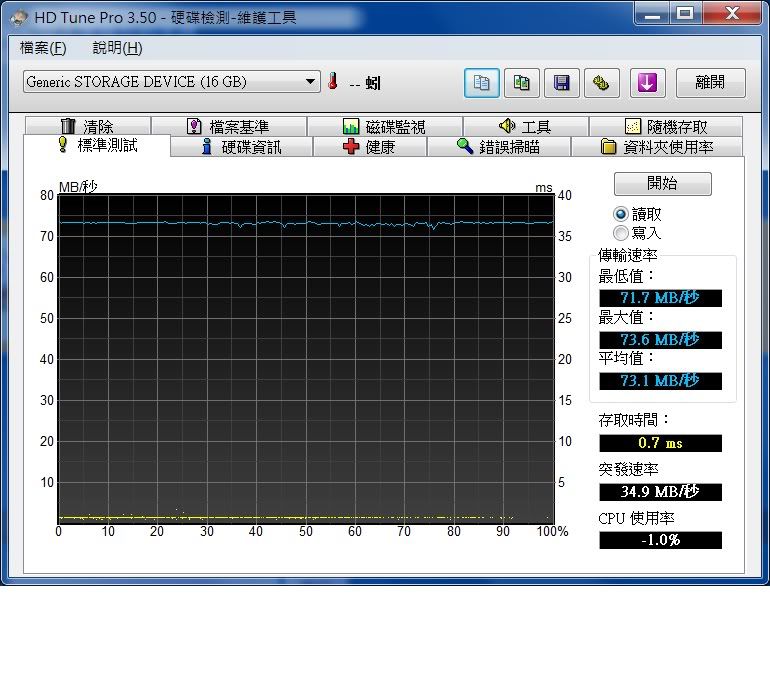Click the floppy disk save icon
770x700 pixels.
(562, 83)
